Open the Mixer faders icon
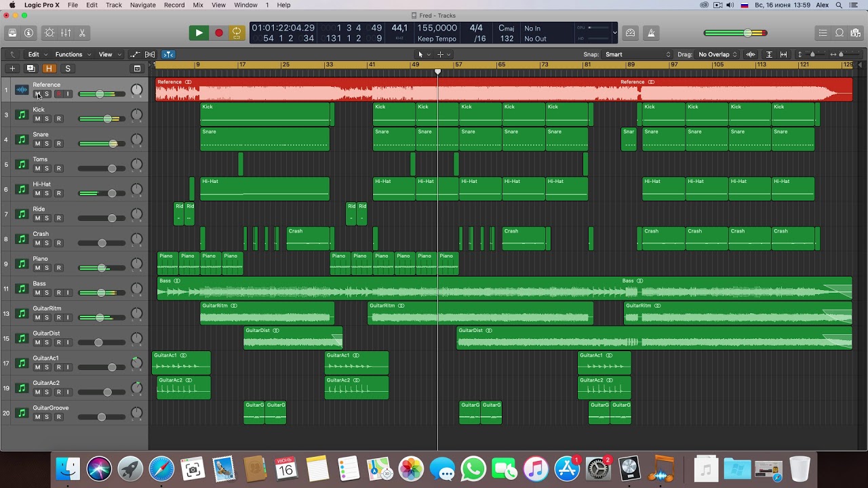 point(66,33)
